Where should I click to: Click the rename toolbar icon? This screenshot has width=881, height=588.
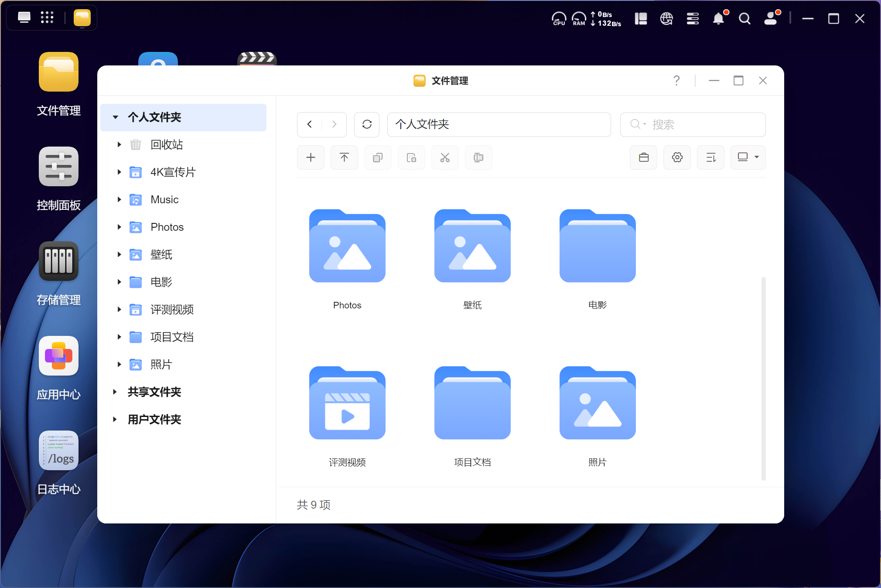478,157
